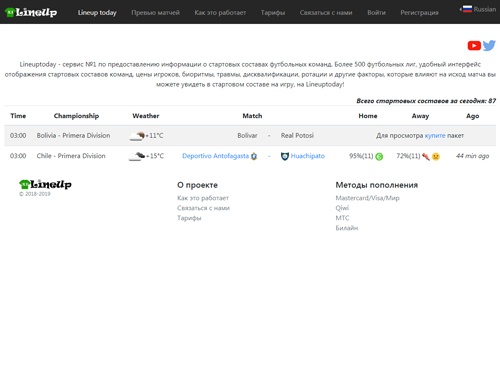
Task: Click the Huachipato club crest
Action: coord(285,156)
